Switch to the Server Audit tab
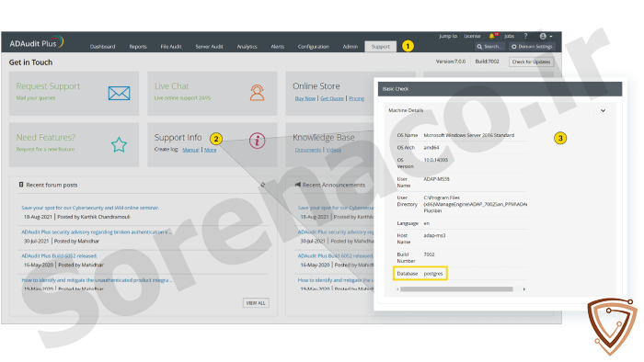Viewport: 644px width, 362px height. click(x=209, y=47)
